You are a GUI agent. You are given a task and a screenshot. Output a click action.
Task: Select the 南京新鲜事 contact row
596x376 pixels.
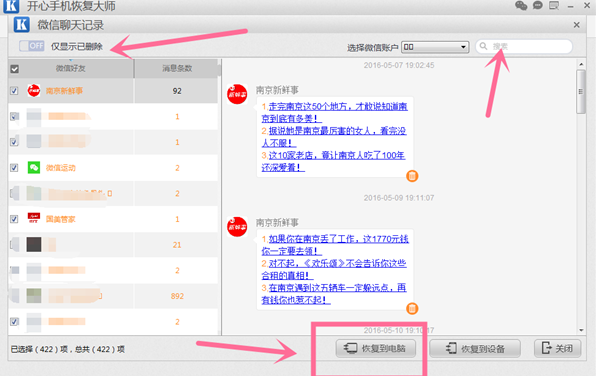(113, 91)
